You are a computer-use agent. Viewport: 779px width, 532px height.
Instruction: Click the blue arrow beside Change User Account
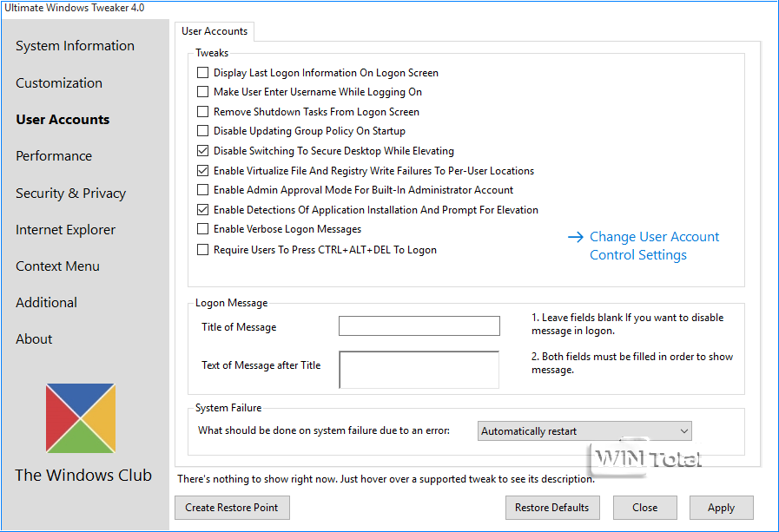(x=575, y=237)
